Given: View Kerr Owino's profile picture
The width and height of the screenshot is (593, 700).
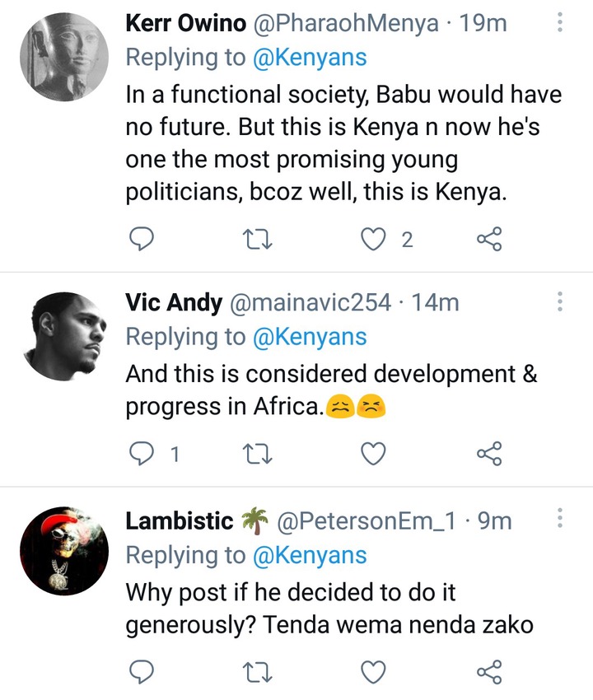Looking at the screenshot, I should coord(64,57).
